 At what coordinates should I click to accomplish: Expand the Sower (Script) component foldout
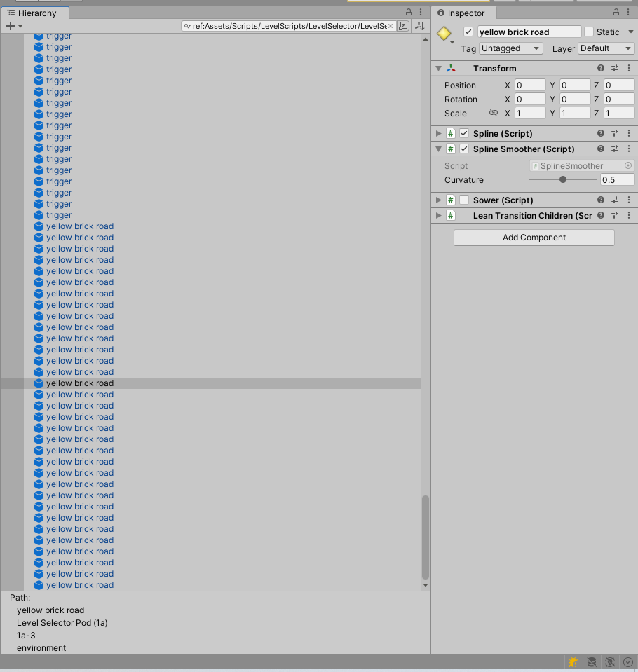tap(439, 200)
